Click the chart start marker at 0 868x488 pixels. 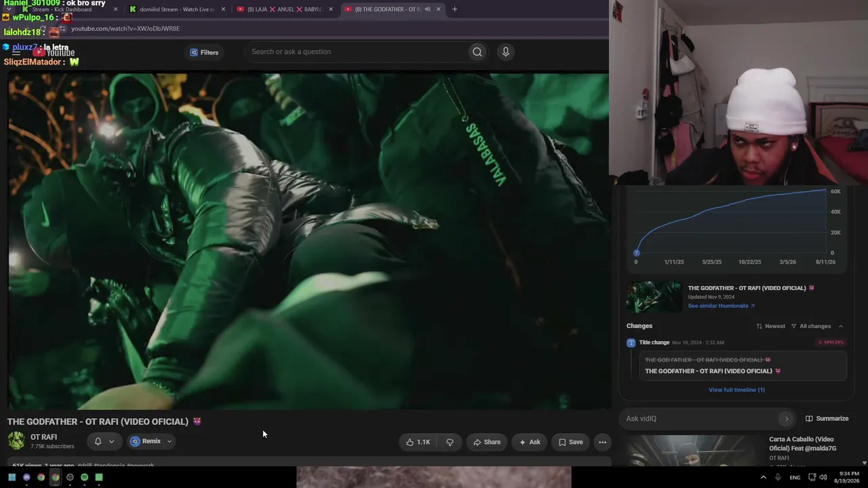pyautogui.click(x=636, y=253)
